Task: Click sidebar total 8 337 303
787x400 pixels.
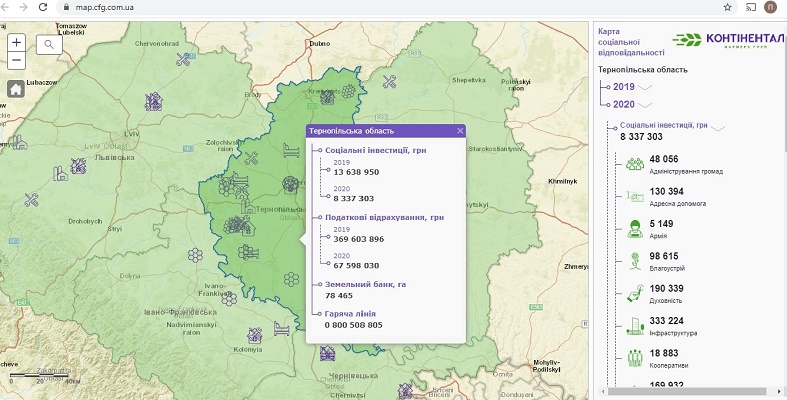Action: tap(641, 137)
